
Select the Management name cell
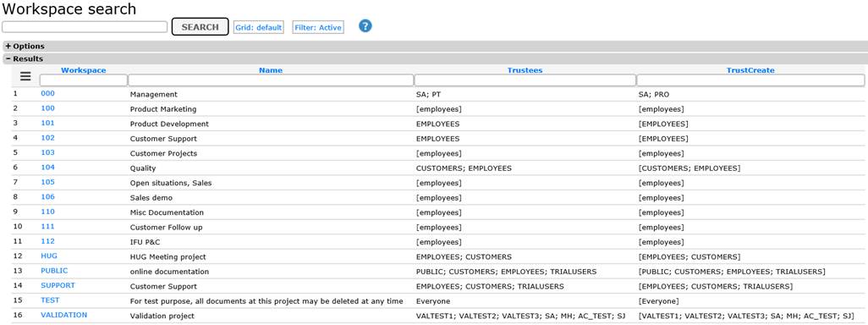click(x=153, y=95)
